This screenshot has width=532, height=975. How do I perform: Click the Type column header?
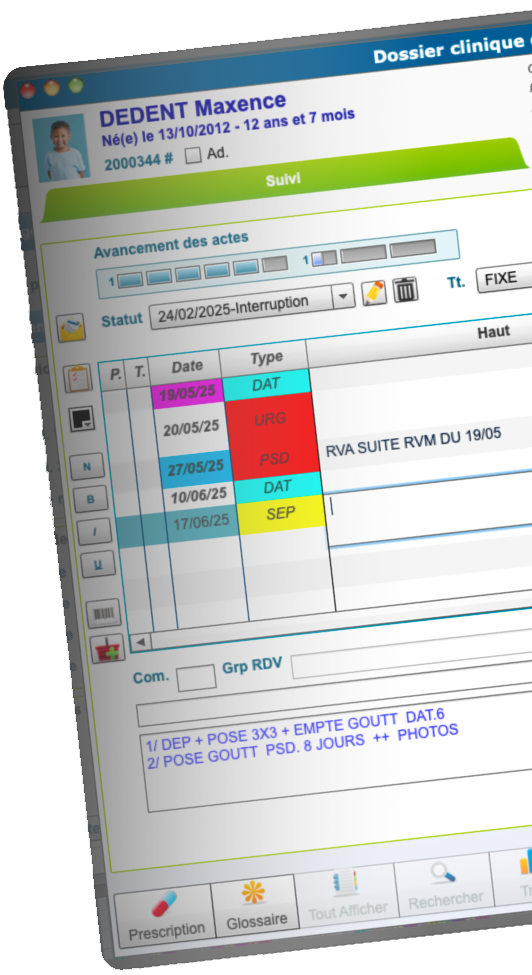(x=267, y=358)
